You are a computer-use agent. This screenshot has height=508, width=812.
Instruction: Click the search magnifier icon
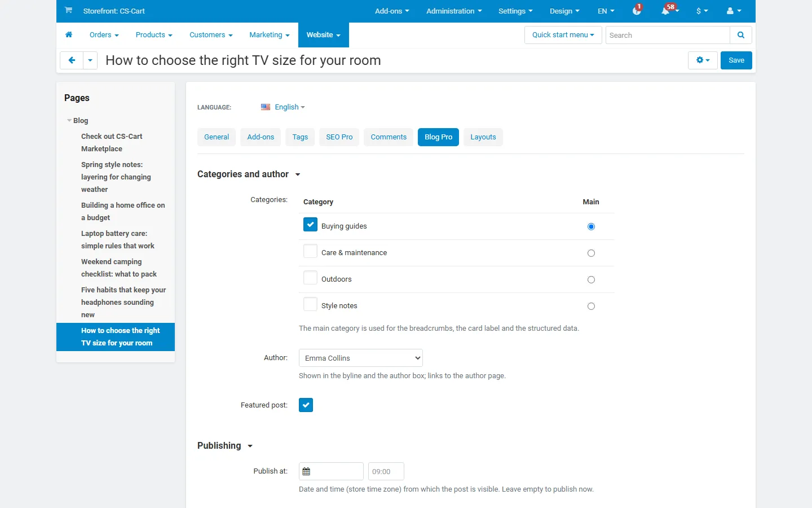click(x=741, y=35)
